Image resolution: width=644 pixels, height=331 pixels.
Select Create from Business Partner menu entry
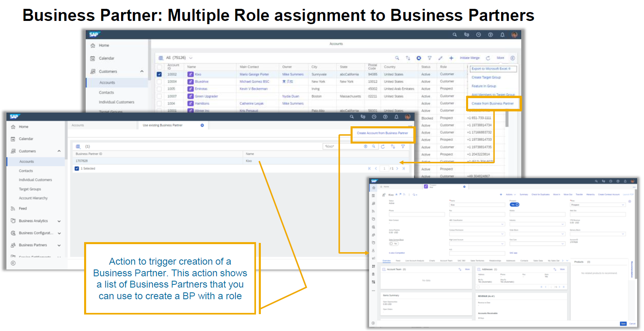493,103
